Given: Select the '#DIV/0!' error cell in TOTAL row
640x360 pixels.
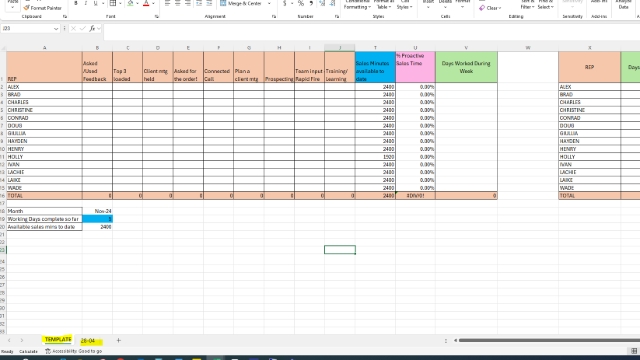Looking at the screenshot, I should click(415, 196).
